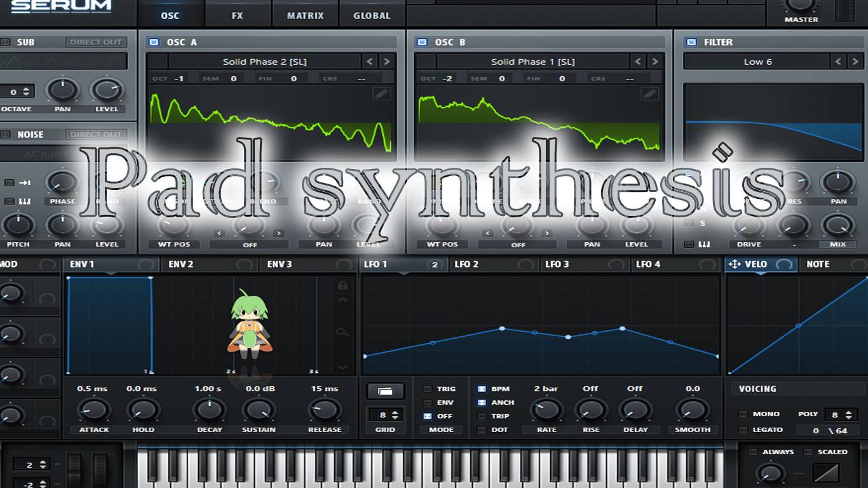Click the 2 bar LFO rate value
This screenshot has width=868, height=488.
[546, 389]
